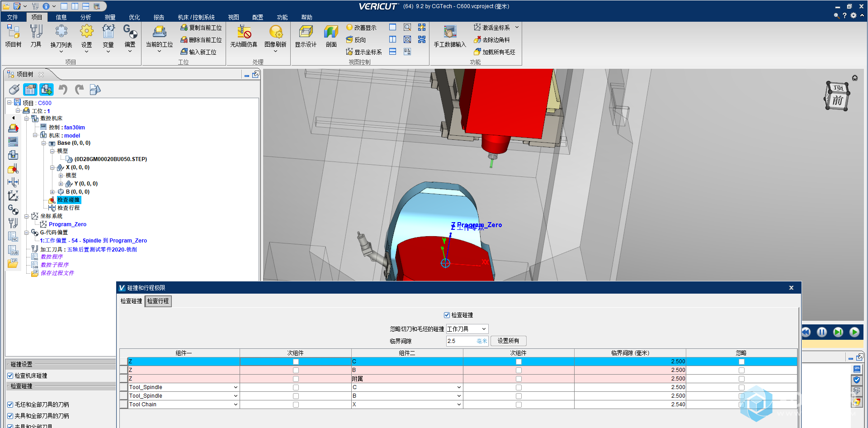Toggle 毛坯和全部刀具的刀柄 checkbox
Image resolution: width=868 pixels, height=428 pixels.
click(10, 404)
